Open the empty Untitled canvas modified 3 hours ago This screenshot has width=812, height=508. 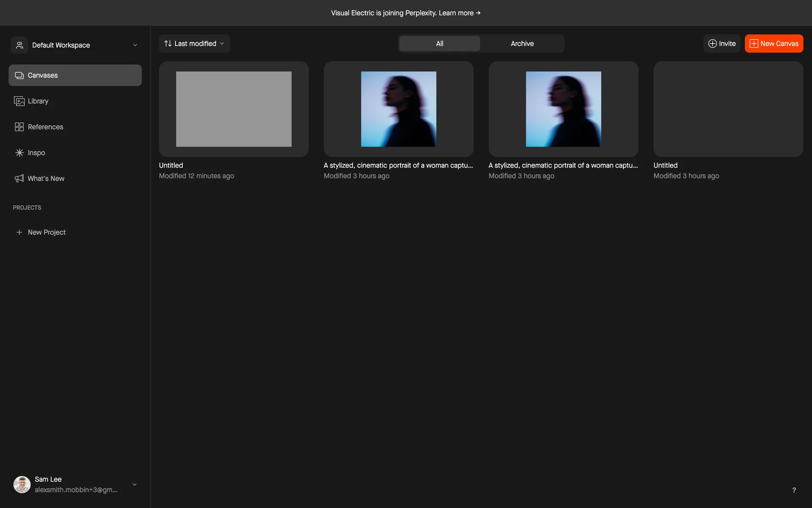pos(728,109)
